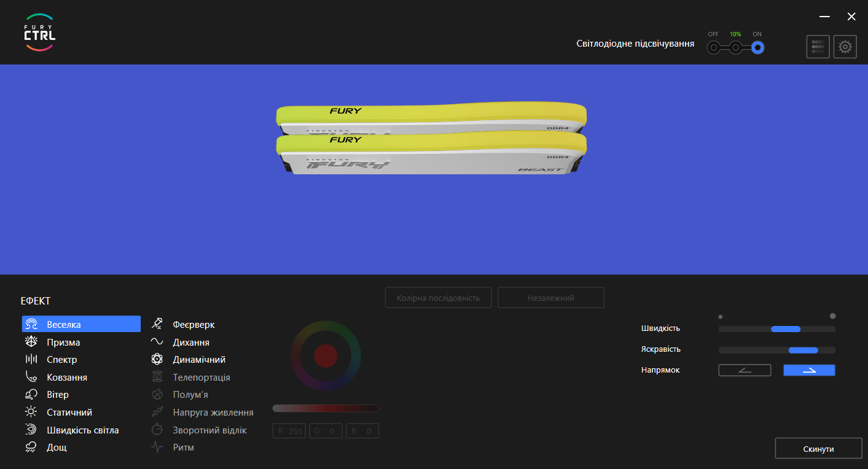Click the G value field

click(x=326, y=431)
